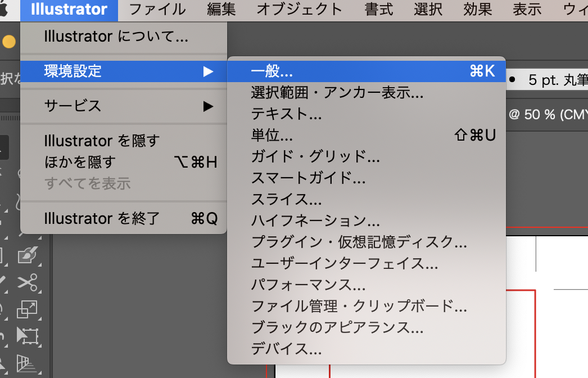Choose ほかを隠す menu item
Screen dimensions: 588x378
[123, 163]
